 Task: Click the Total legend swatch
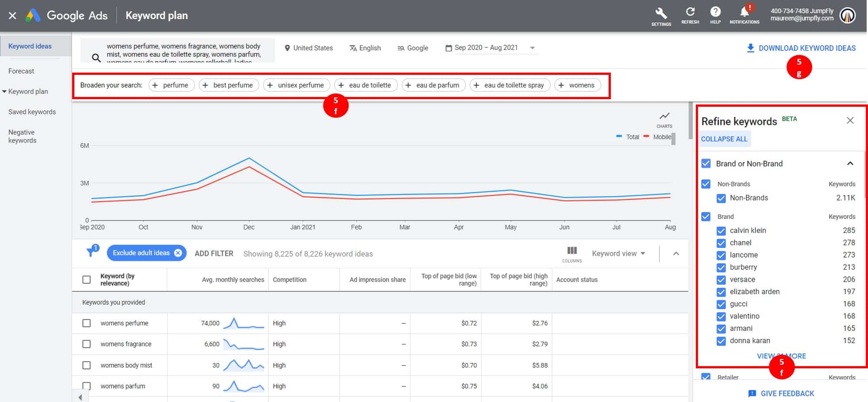tap(619, 136)
